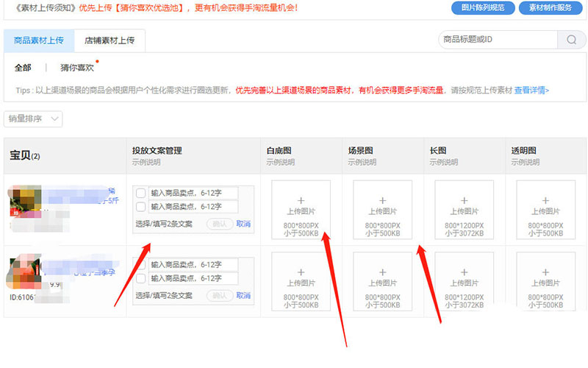The width and height of the screenshot is (588, 368).
Task: Click the search magnifier icon
Action: click(571, 40)
